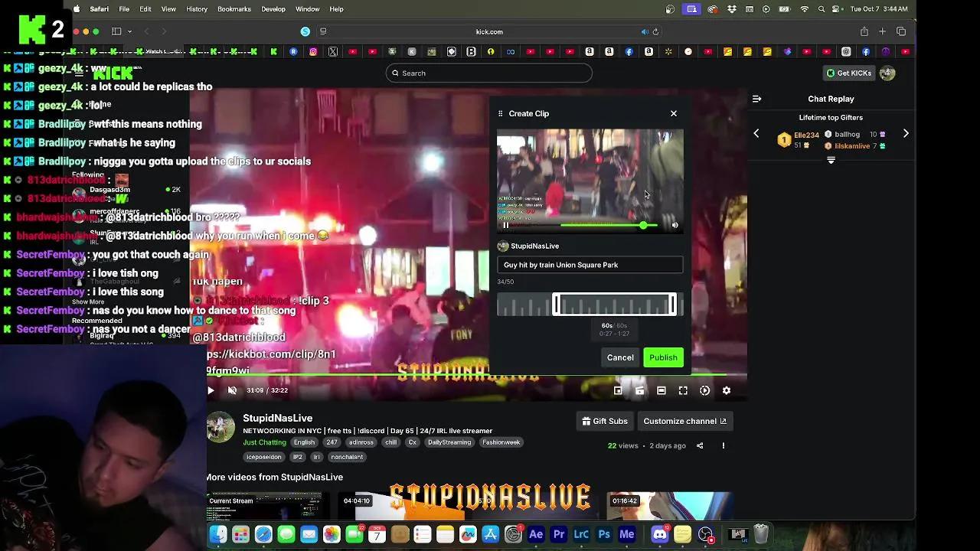This screenshot has width=980, height=551.
Task: Open the Safari tab group dropdown arrow
Action: [x=129, y=31]
